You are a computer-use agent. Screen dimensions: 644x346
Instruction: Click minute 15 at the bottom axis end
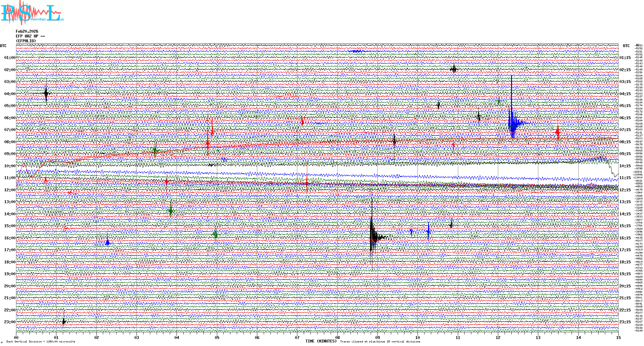(618, 337)
